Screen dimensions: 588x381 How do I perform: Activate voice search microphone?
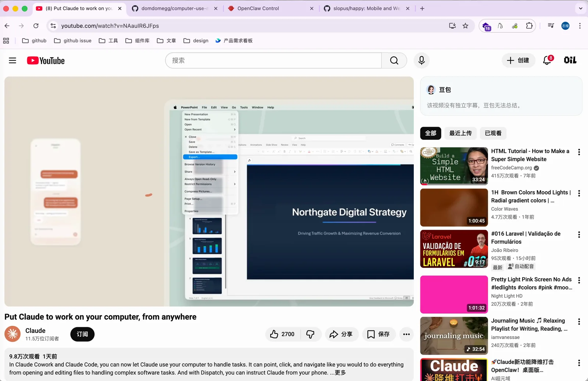pyautogui.click(x=422, y=60)
